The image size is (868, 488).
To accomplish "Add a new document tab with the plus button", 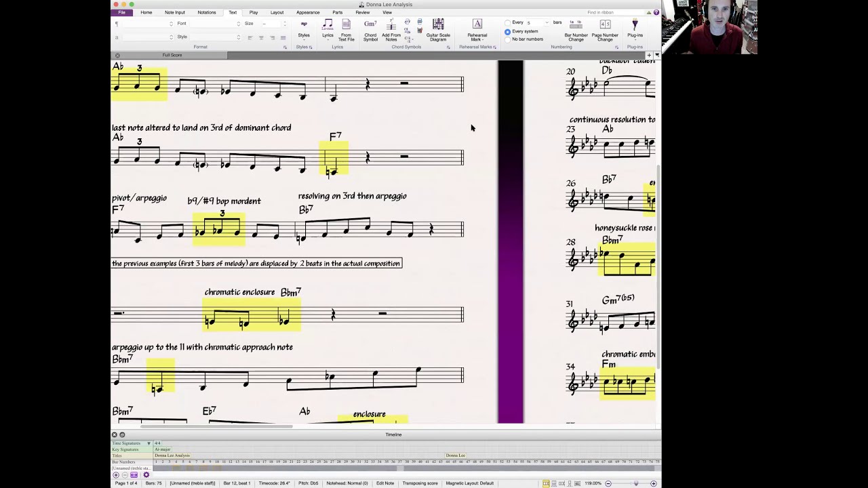I will click(x=649, y=55).
